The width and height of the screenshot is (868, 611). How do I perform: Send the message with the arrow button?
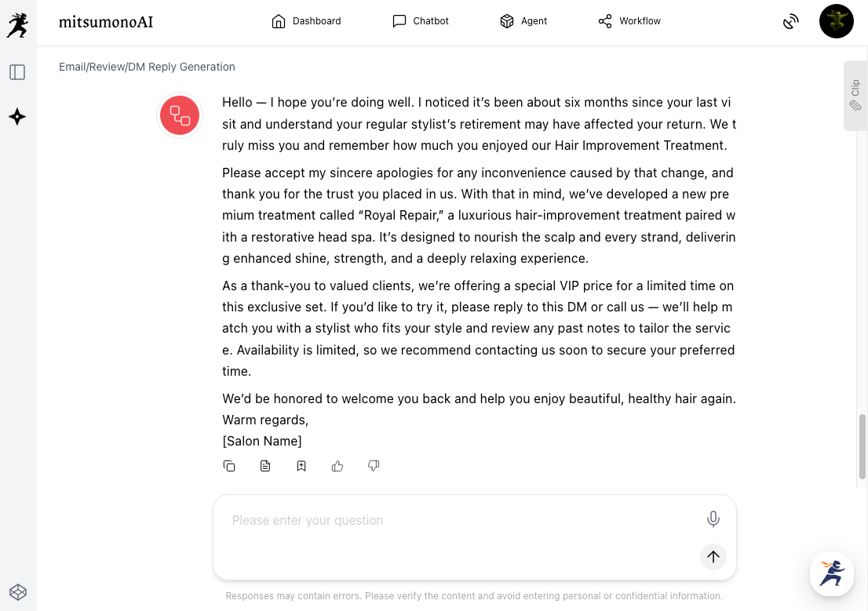[x=713, y=557]
